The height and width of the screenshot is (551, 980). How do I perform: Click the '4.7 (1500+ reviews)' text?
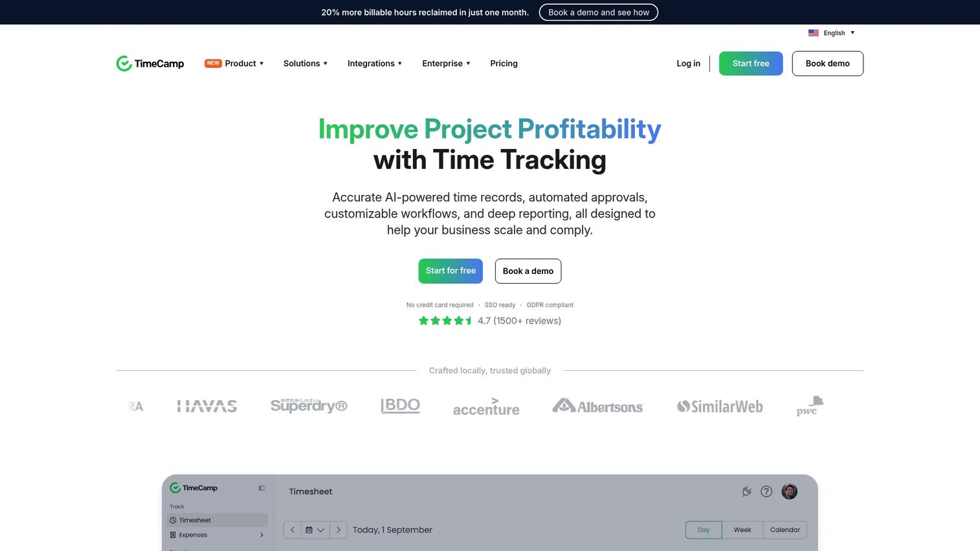pos(519,320)
